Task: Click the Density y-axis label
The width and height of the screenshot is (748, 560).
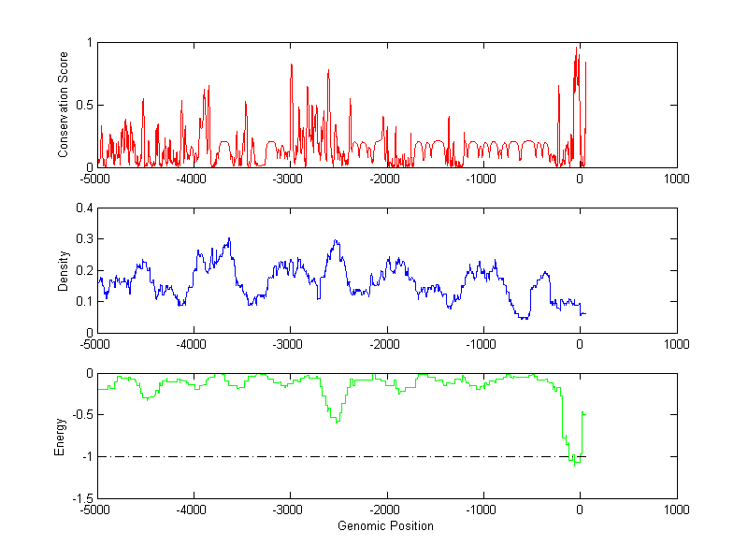Action: pos(64,270)
